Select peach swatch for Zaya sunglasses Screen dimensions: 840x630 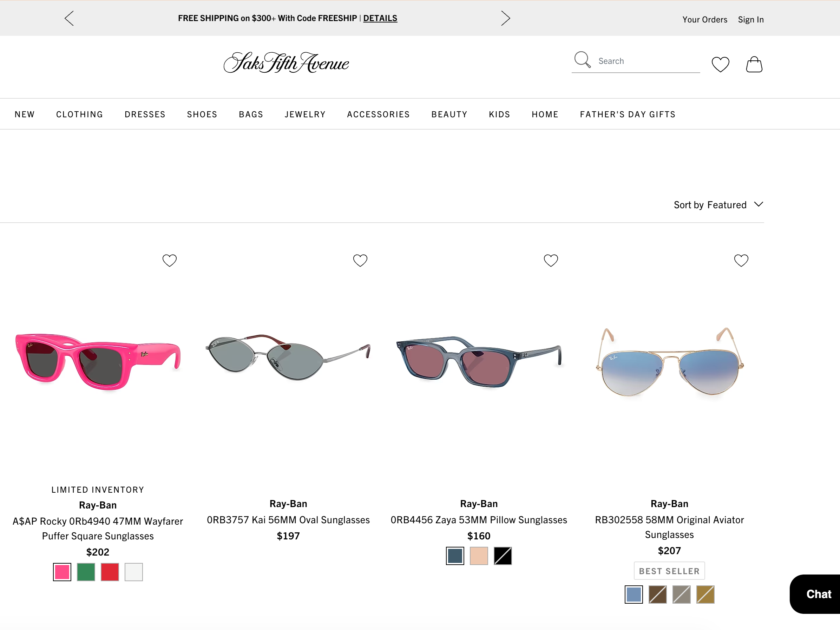click(x=479, y=556)
